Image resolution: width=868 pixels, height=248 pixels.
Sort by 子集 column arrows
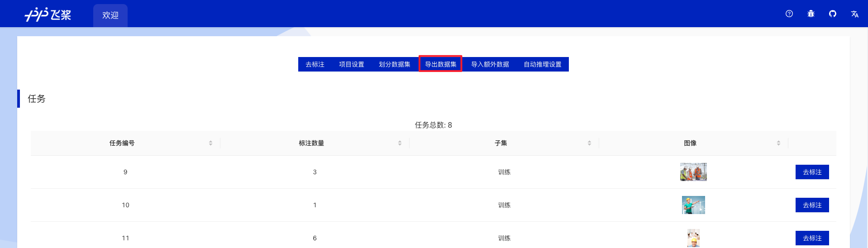pos(589,143)
